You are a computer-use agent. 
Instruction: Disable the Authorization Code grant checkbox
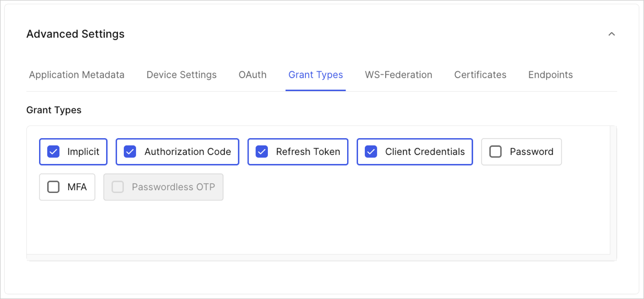click(130, 152)
